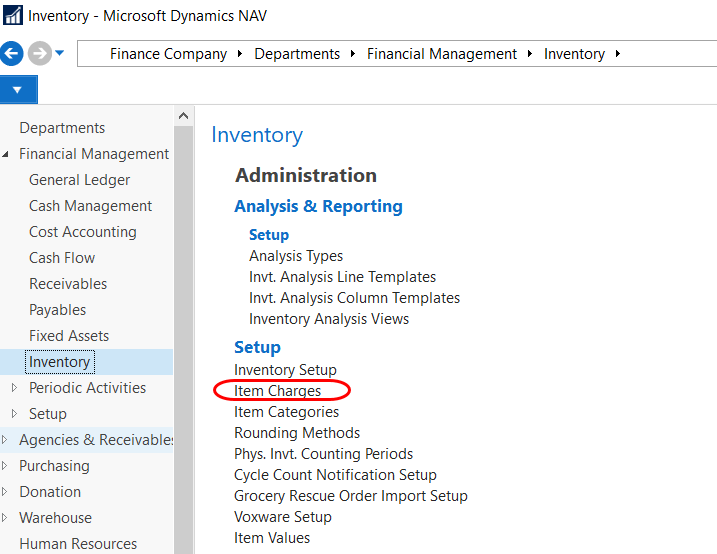Open the Item Charges link

point(278,391)
